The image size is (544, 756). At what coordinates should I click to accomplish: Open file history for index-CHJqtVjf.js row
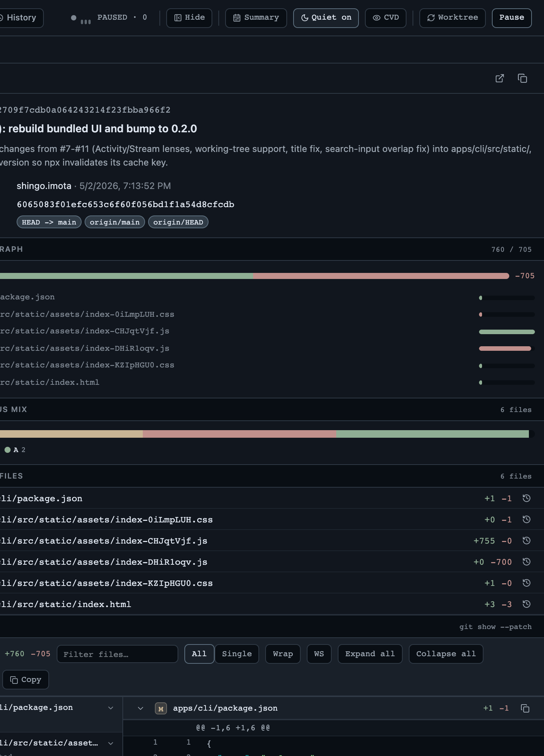click(527, 541)
